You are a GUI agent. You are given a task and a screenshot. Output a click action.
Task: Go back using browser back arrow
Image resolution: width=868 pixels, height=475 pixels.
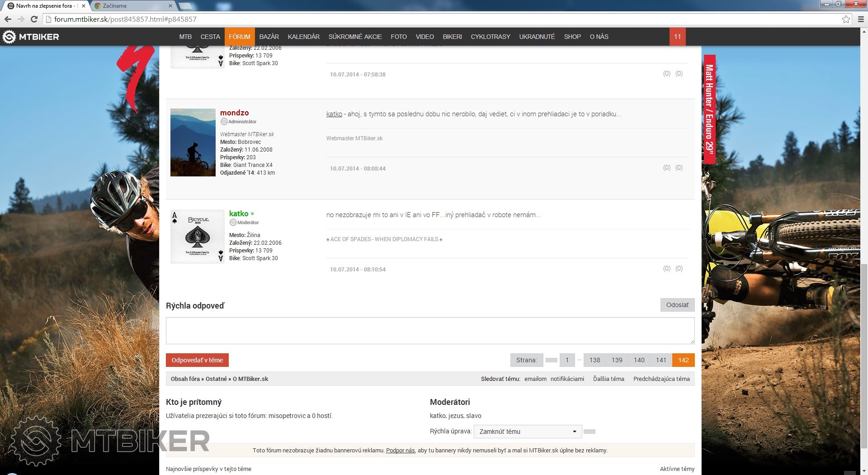8,19
